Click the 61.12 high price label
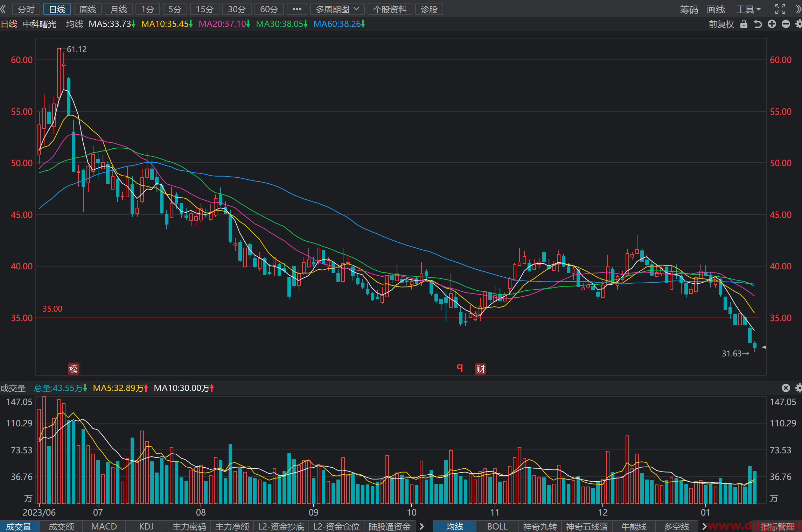 (77, 49)
